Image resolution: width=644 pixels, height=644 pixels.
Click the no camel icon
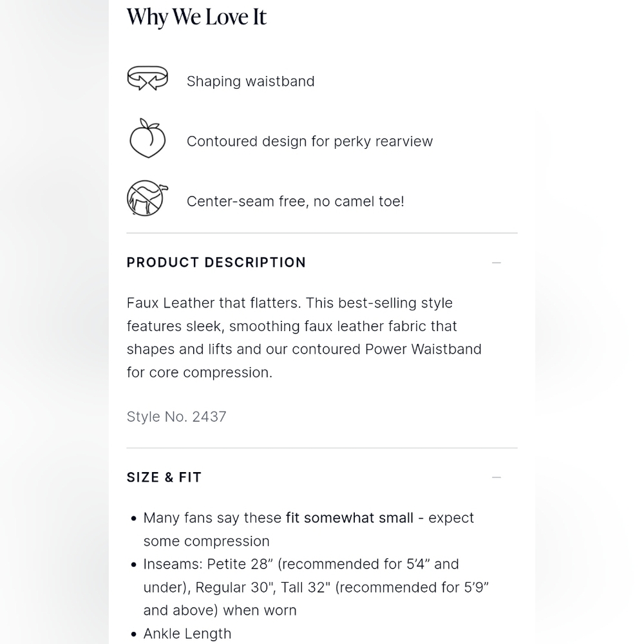(x=147, y=198)
